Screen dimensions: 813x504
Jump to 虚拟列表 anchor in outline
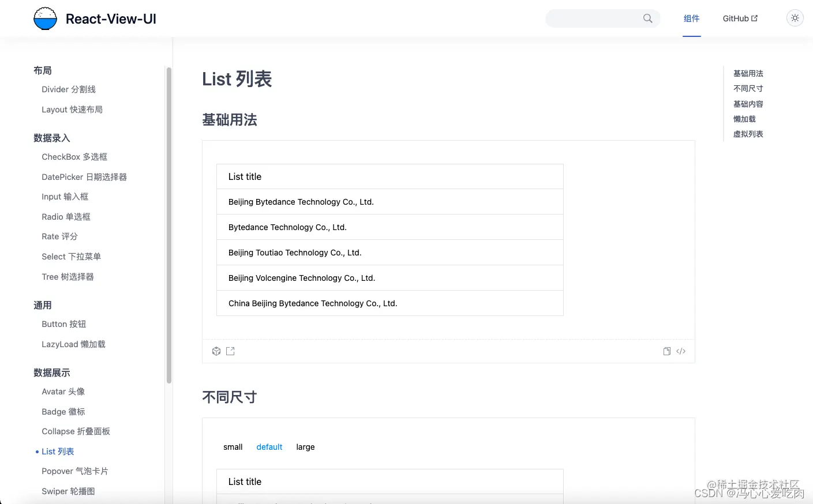pyautogui.click(x=748, y=134)
